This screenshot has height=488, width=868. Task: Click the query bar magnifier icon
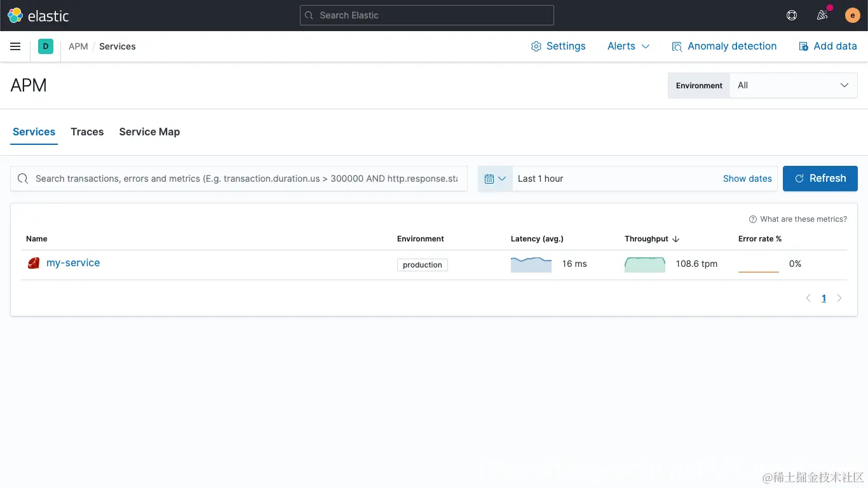click(23, 179)
